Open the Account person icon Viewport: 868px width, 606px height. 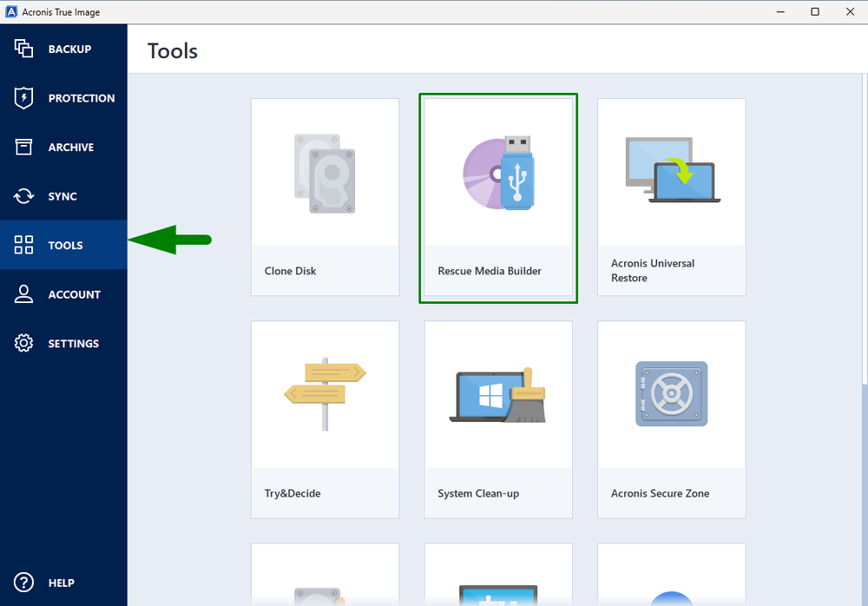point(24,293)
